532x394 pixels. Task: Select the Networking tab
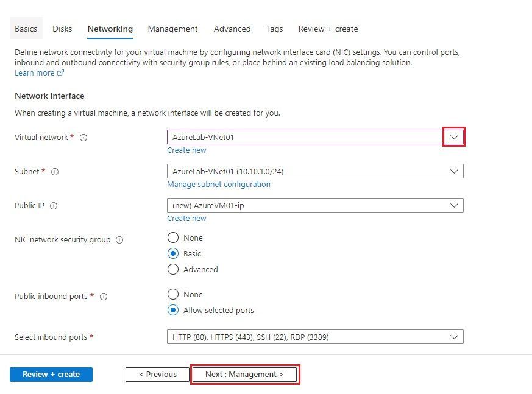coord(110,29)
